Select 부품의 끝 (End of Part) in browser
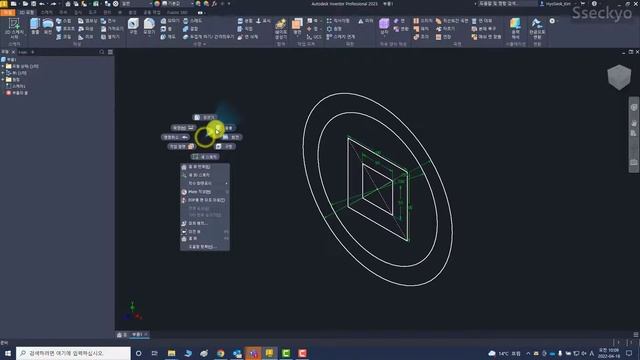Viewport: 640px width, 360px height. [17, 93]
